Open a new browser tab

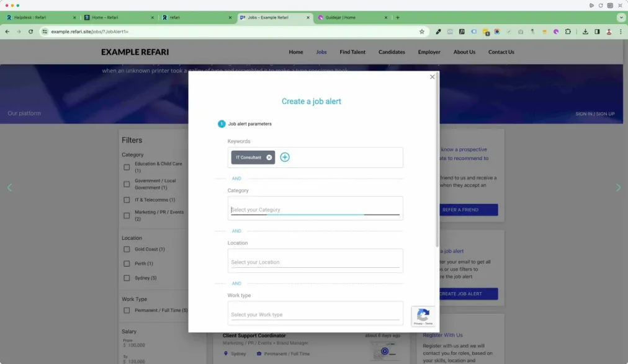(398, 17)
